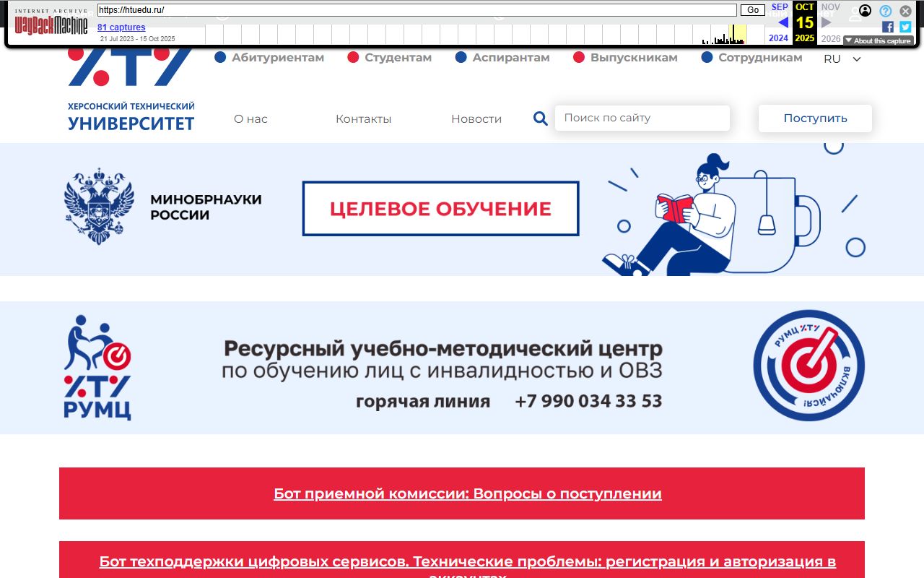Open the Абитуриентам menu
This screenshot has height=578, width=924.
coord(269,58)
